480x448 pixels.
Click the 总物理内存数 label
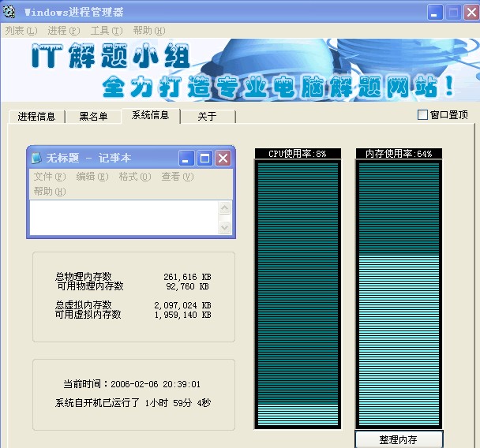tap(83, 277)
